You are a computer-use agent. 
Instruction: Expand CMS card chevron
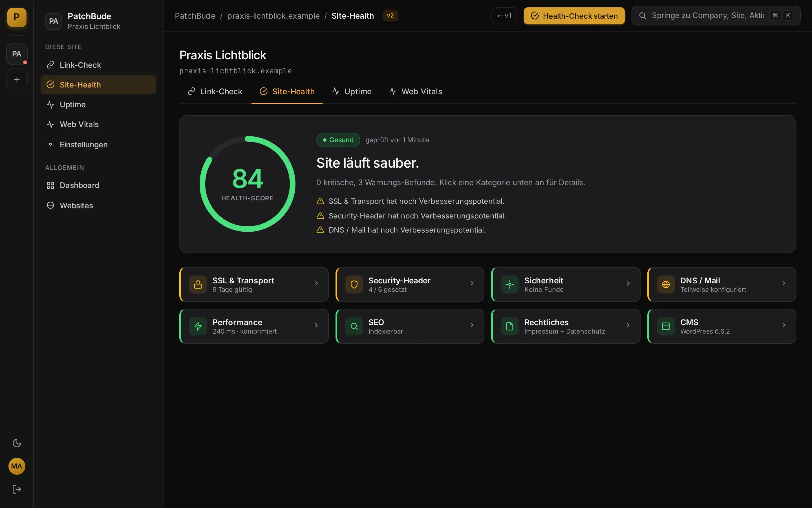coord(784,325)
